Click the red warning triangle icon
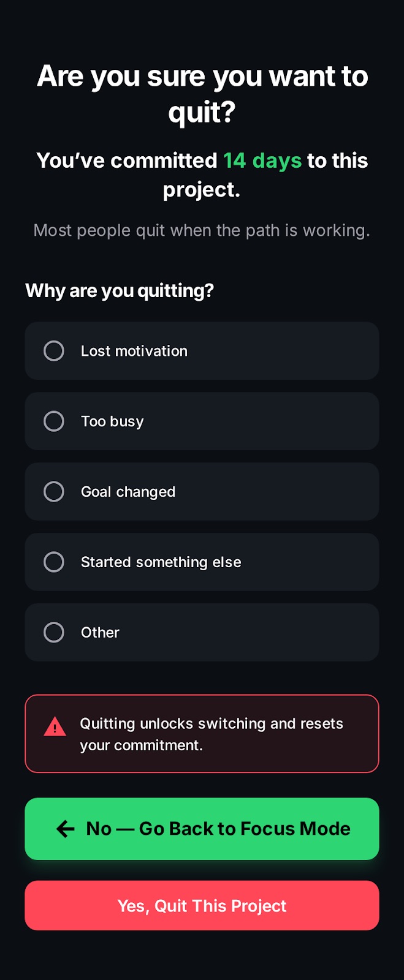 55,726
